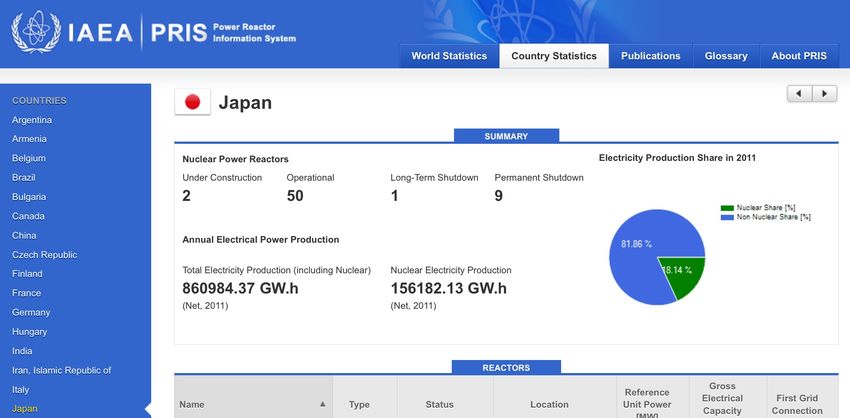Image resolution: width=850 pixels, height=418 pixels.
Task: Select Germany in the countries list
Action: coord(31,312)
